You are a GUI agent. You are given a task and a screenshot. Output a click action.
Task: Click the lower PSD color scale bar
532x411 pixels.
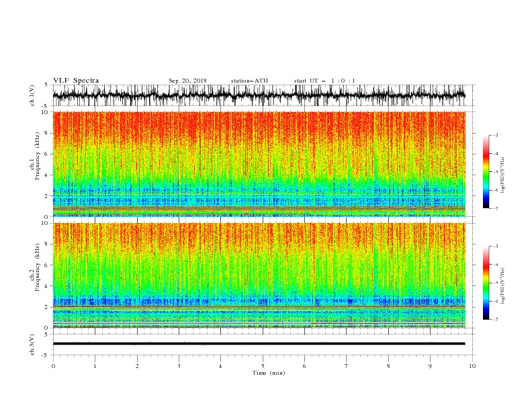tap(486, 283)
